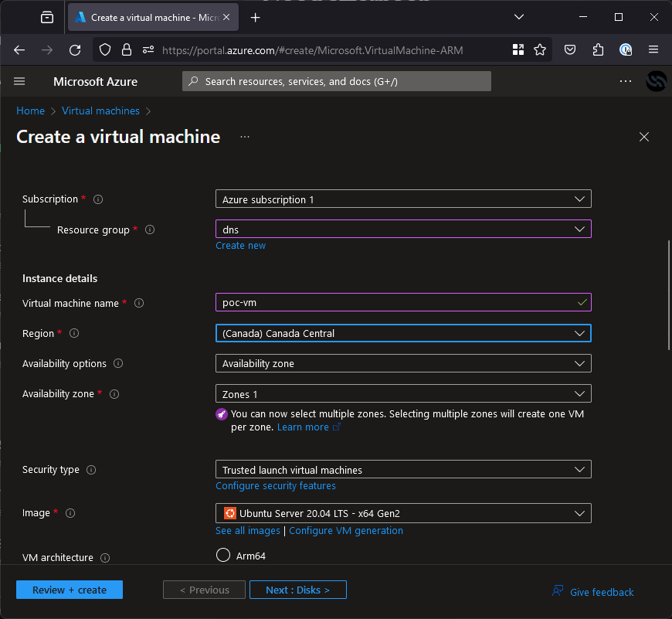Image resolution: width=672 pixels, height=619 pixels.
Task: Click the tracking protection shield icon
Action: pyautogui.click(x=105, y=50)
